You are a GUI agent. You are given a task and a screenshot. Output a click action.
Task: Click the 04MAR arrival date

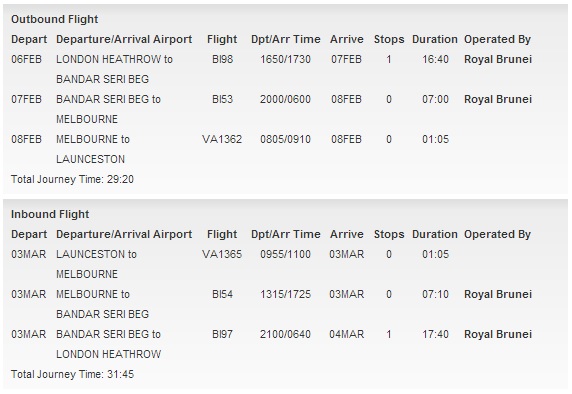click(347, 335)
